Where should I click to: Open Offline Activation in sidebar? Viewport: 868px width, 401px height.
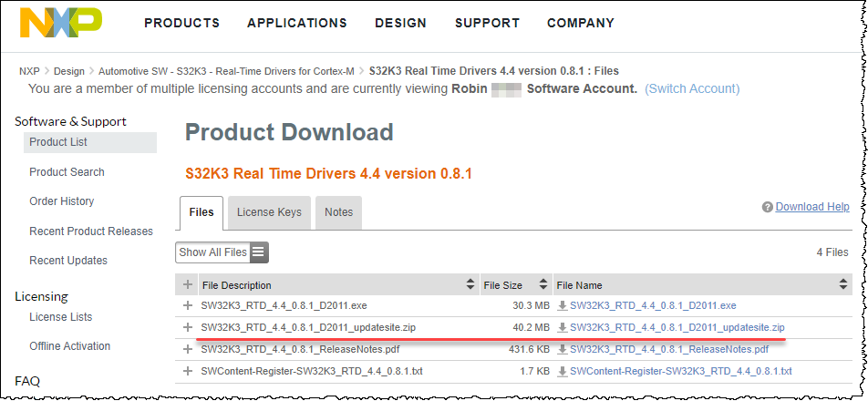(x=69, y=346)
